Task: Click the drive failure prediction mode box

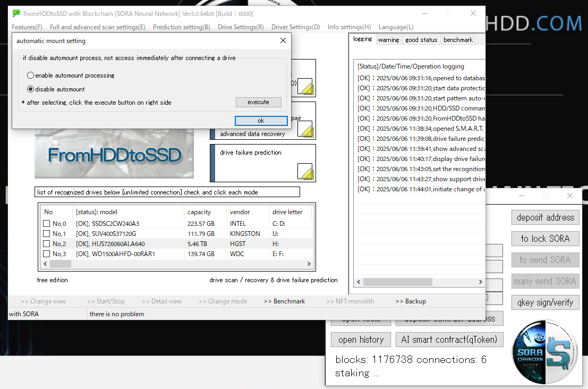Action: coord(263,163)
